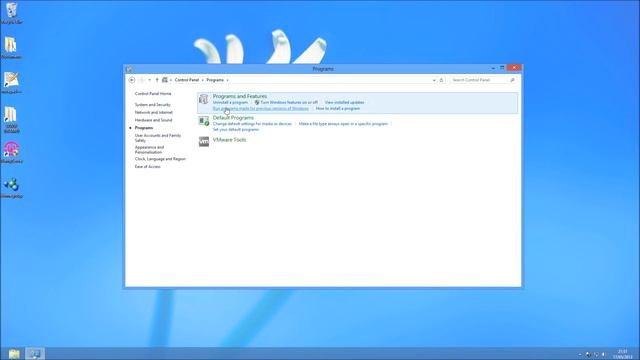The image size is (640, 360).
Task: Click How to install a program
Action: click(338, 109)
